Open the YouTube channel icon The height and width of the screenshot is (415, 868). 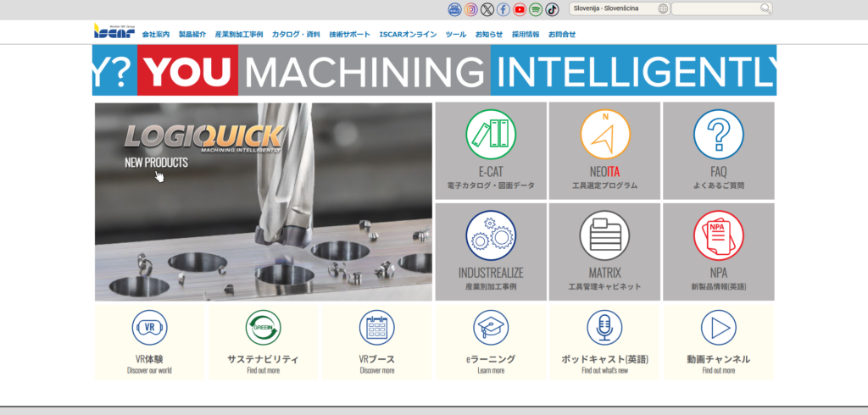click(520, 9)
